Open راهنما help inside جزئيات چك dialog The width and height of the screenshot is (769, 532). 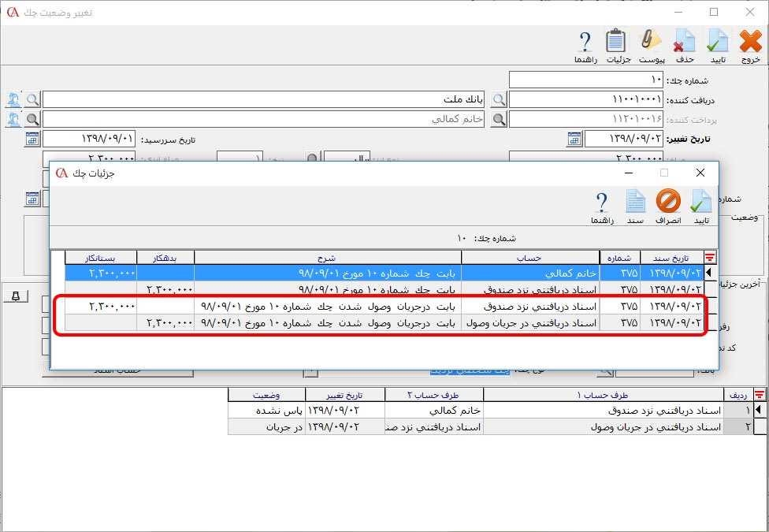tap(603, 203)
